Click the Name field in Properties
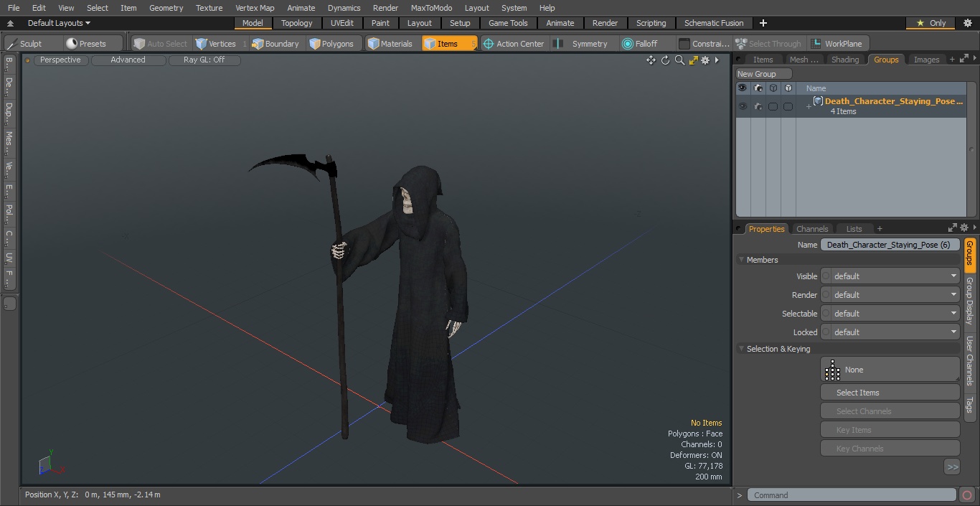Screen dimensions: 980x506 click(x=890, y=245)
